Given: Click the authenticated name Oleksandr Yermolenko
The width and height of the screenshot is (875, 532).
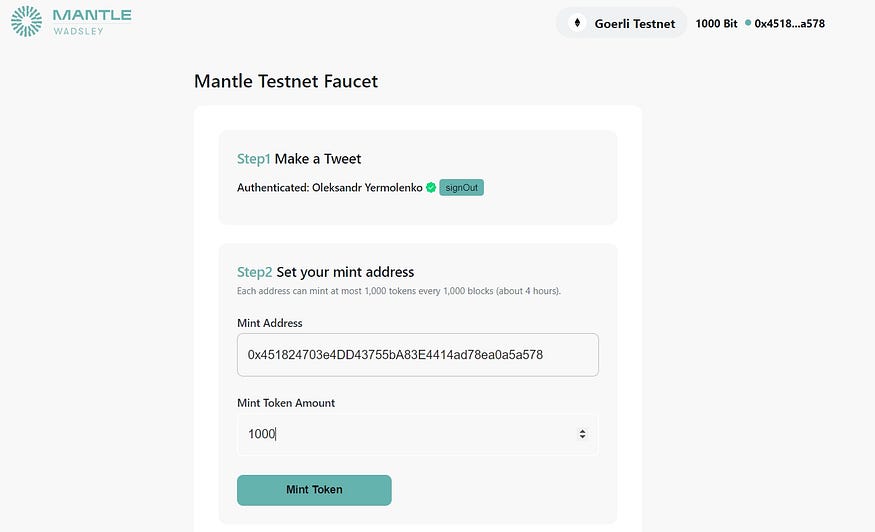Looking at the screenshot, I should click(367, 187).
